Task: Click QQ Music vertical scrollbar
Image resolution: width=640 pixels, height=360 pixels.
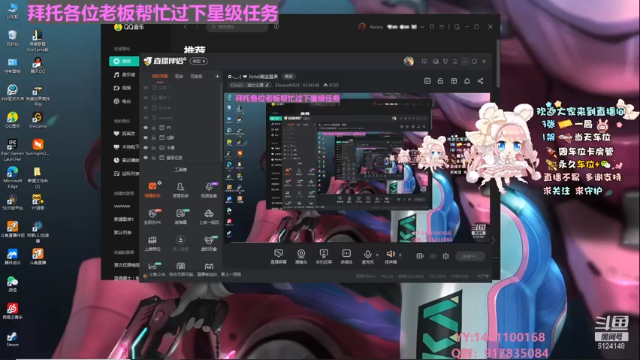Action: click(498, 63)
